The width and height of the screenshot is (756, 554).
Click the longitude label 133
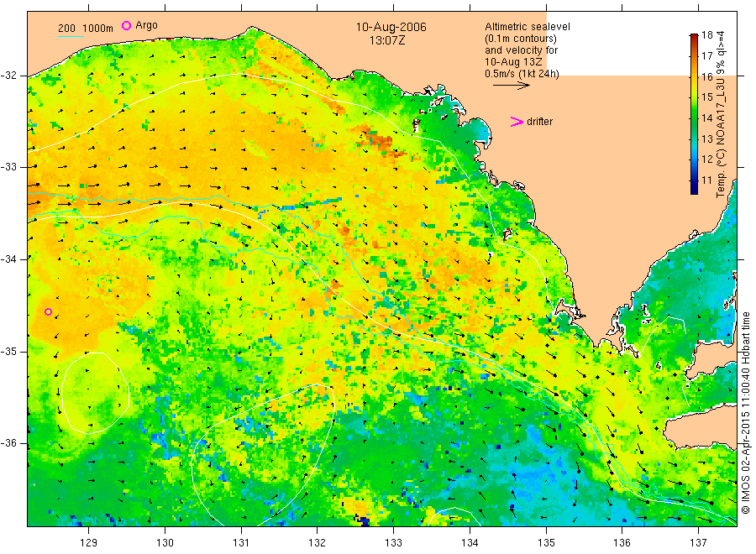(x=393, y=543)
